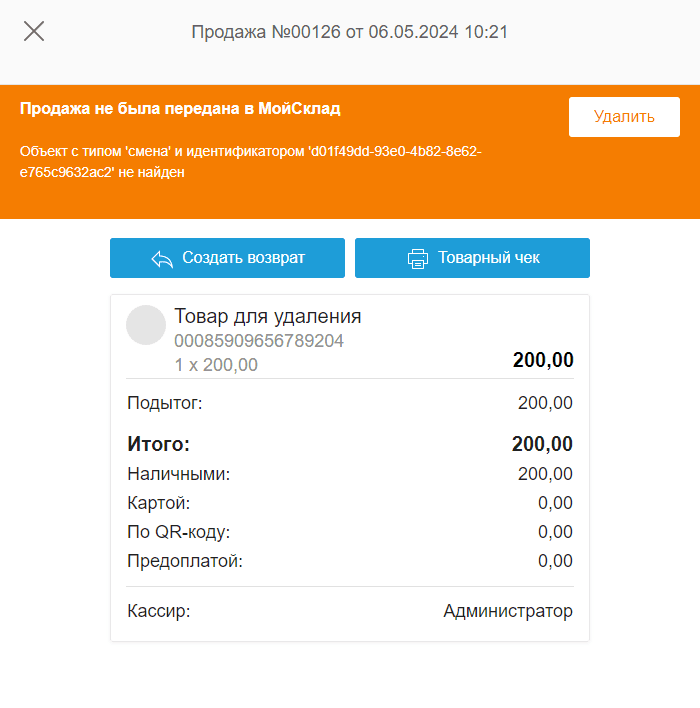Image resolution: width=700 pixels, height=708 pixels.
Task: Click the Подытог label
Action: (x=165, y=403)
